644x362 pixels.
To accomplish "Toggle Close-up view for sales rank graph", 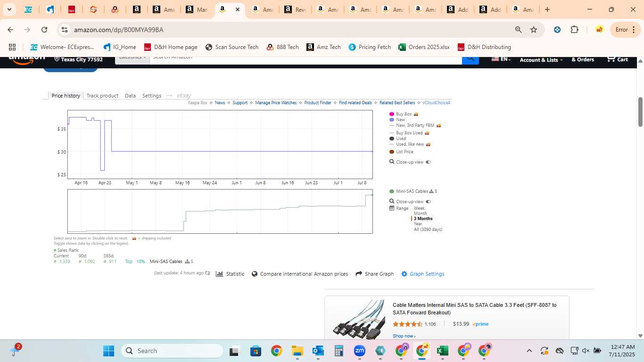I will (410, 202).
